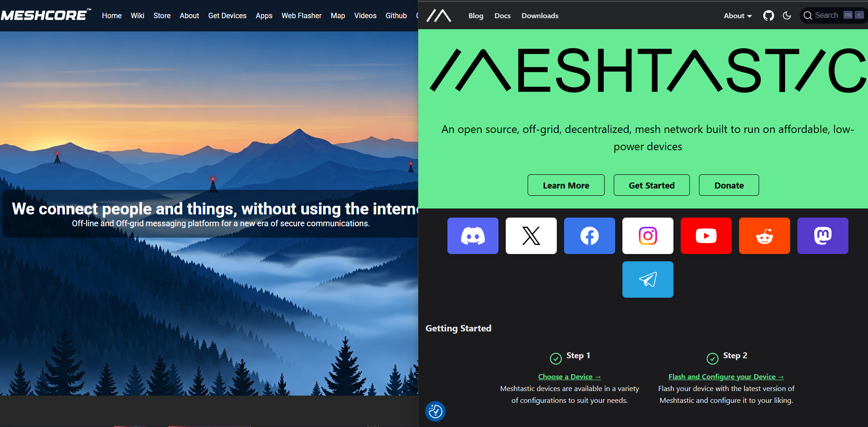Open Wiki in MeshCore menu
Screen dimensions: 868x427
coord(138,15)
